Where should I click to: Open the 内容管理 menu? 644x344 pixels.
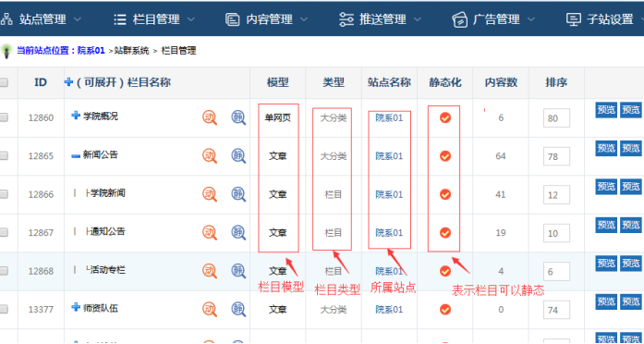click(x=267, y=19)
